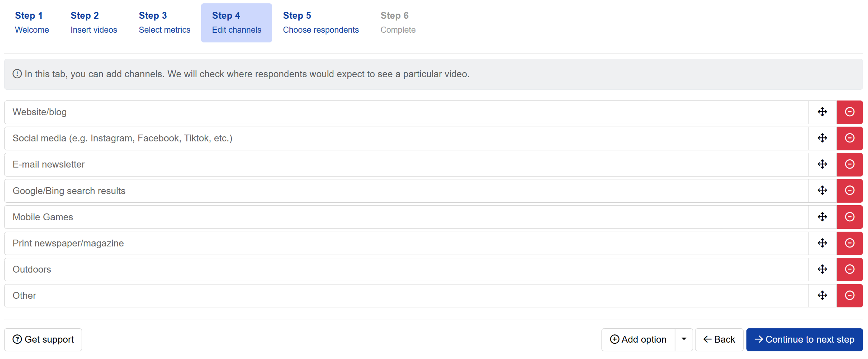868x359 pixels.
Task: Click move handle for E-mail newsletter
Action: [x=822, y=165]
